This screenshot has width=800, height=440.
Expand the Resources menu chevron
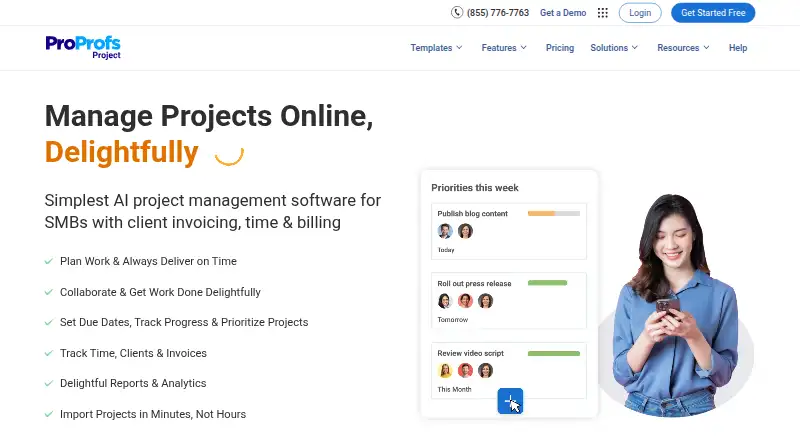point(706,47)
